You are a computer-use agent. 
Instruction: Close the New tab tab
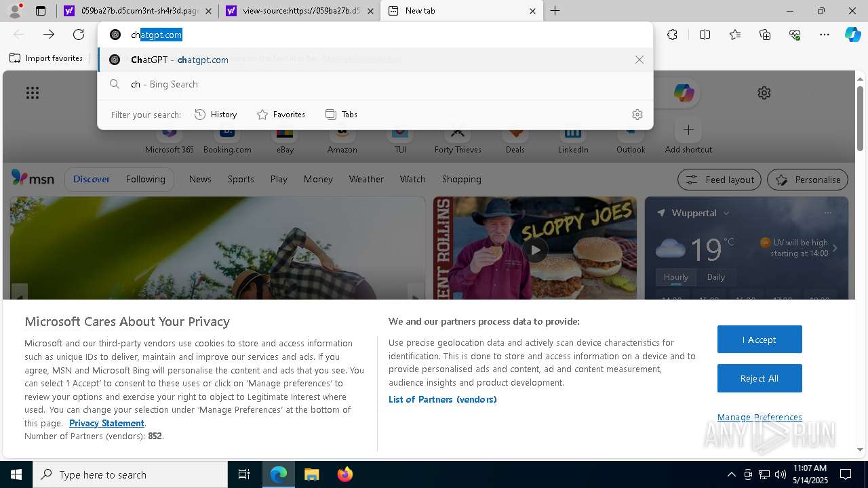click(x=532, y=11)
